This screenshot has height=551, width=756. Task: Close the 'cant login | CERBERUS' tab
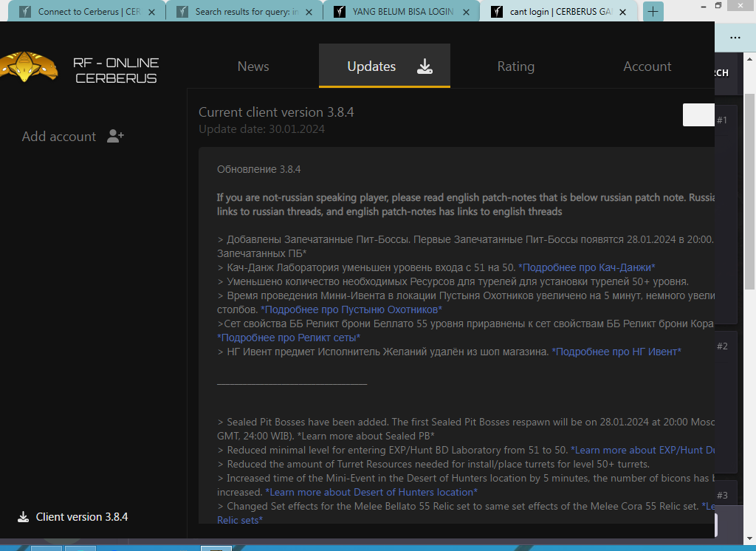coord(622,12)
